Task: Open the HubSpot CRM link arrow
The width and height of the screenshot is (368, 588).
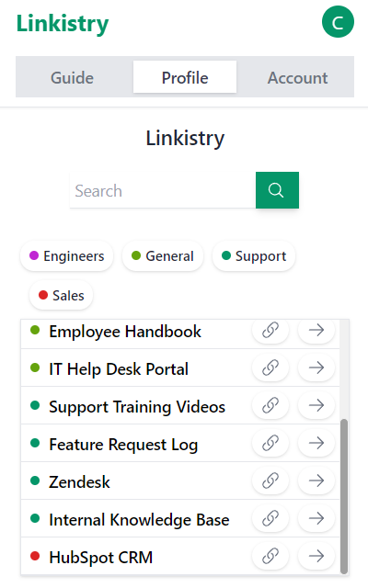Action: point(316,556)
